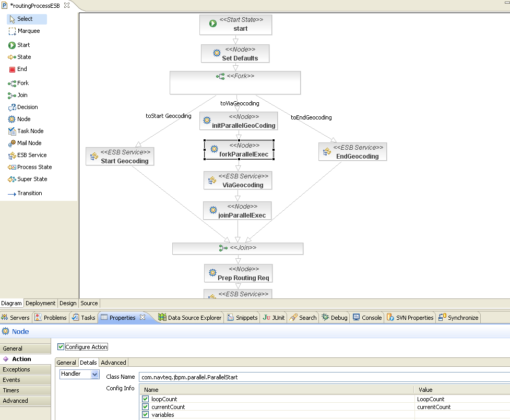
Task: Toggle the Configure Action checkbox
Action: [x=61, y=346]
